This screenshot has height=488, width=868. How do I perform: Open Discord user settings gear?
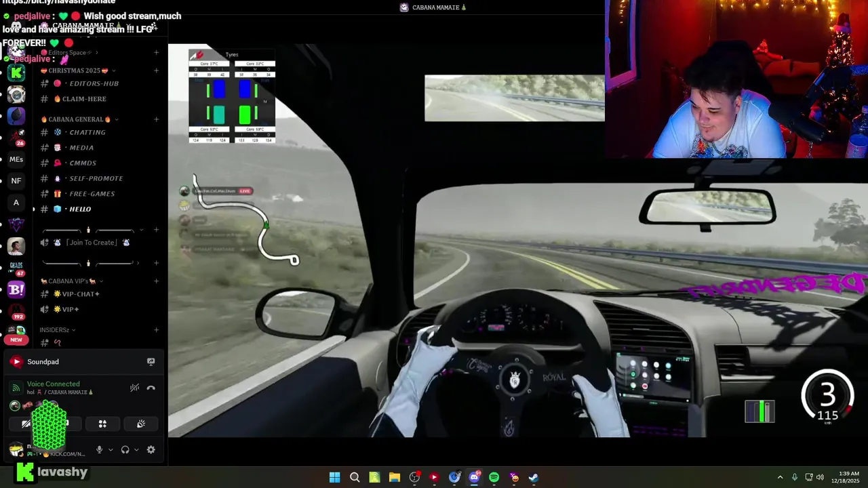pyautogui.click(x=151, y=449)
